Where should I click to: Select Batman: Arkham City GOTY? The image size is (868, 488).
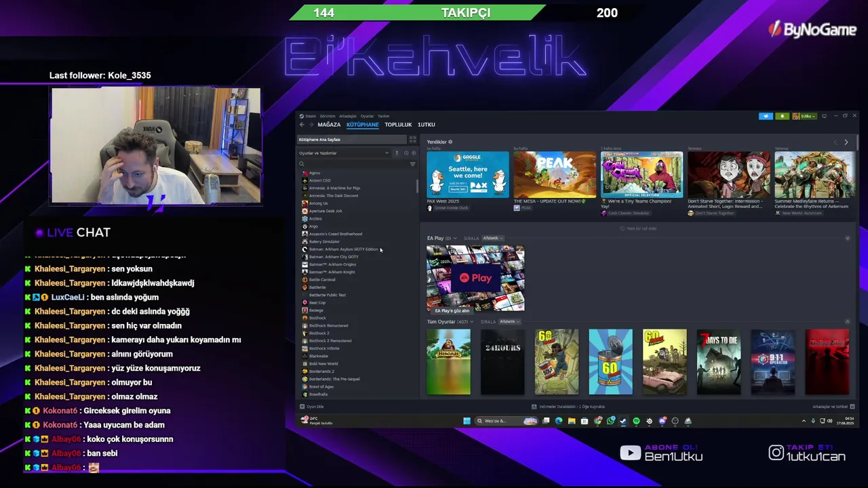coord(334,257)
